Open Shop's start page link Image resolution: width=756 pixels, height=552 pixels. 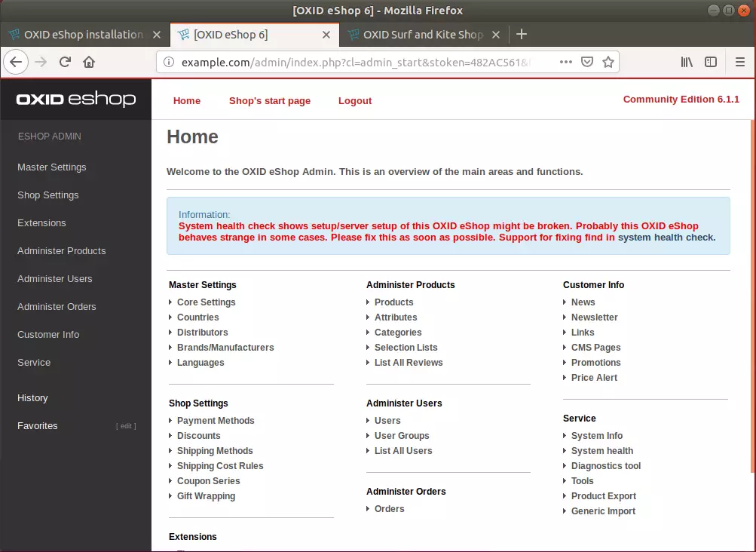(270, 101)
